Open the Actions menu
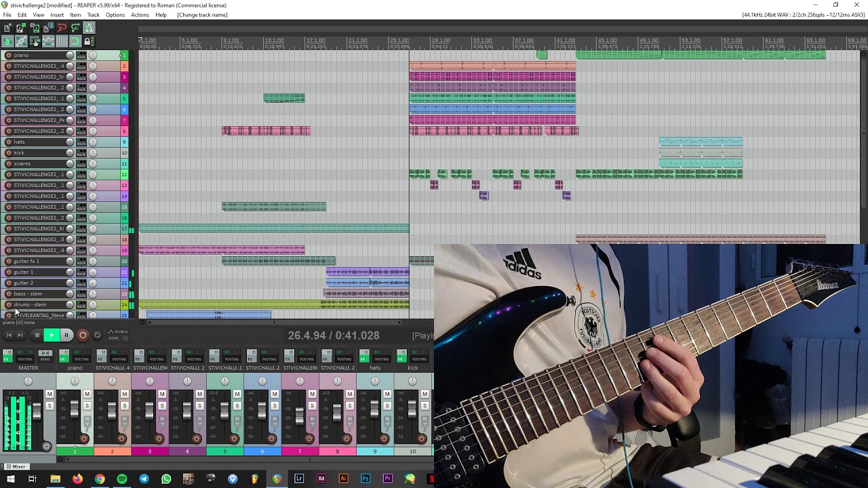The width and height of the screenshot is (868, 488). coord(140,15)
